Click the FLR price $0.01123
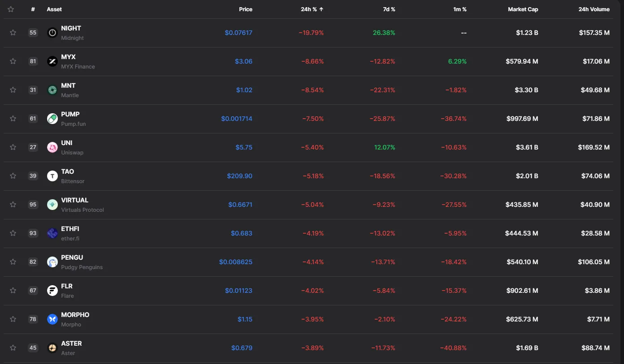 pyautogui.click(x=238, y=291)
